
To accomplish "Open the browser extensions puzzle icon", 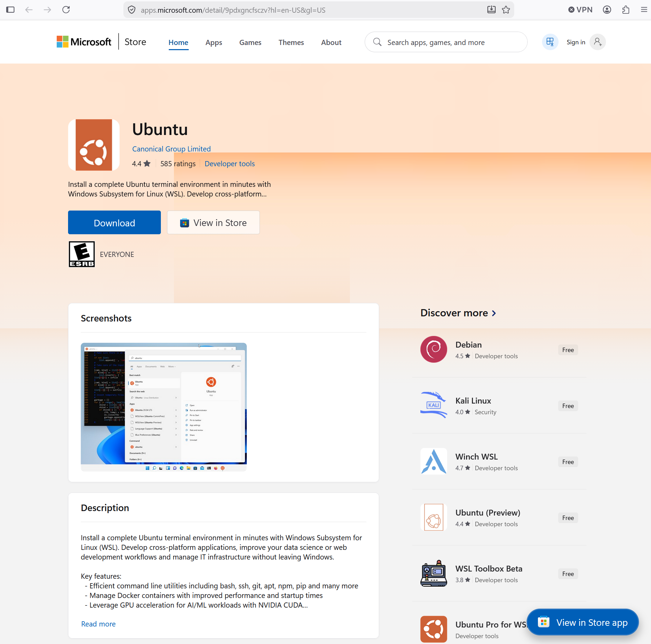I will [x=626, y=10].
